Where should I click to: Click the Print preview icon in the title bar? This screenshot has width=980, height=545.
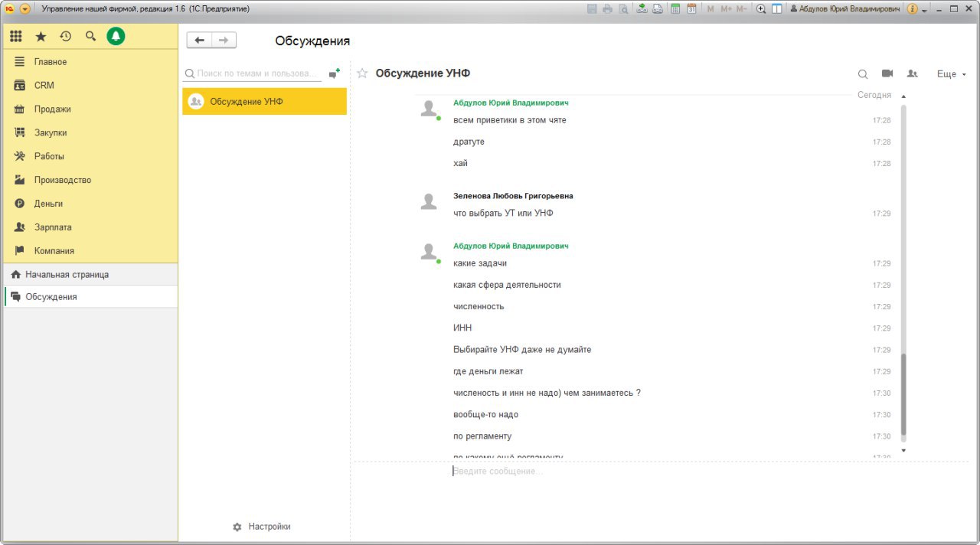point(623,9)
